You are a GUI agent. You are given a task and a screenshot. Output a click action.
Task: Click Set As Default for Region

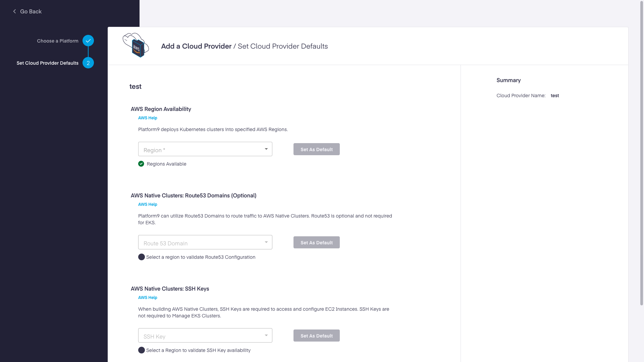(x=316, y=149)
